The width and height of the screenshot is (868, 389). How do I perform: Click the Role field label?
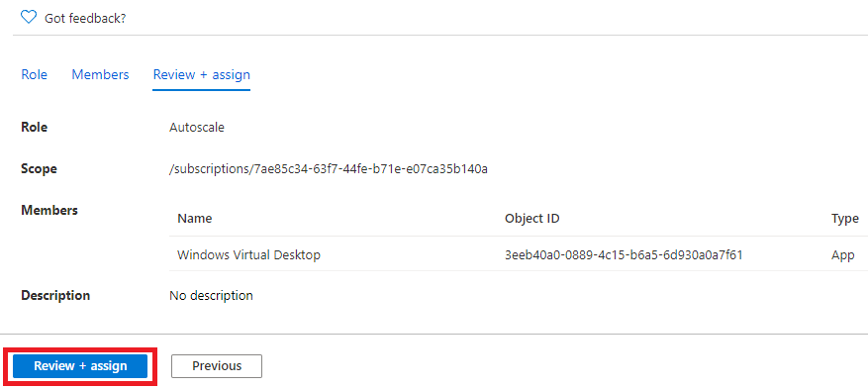tap(35, 128)
